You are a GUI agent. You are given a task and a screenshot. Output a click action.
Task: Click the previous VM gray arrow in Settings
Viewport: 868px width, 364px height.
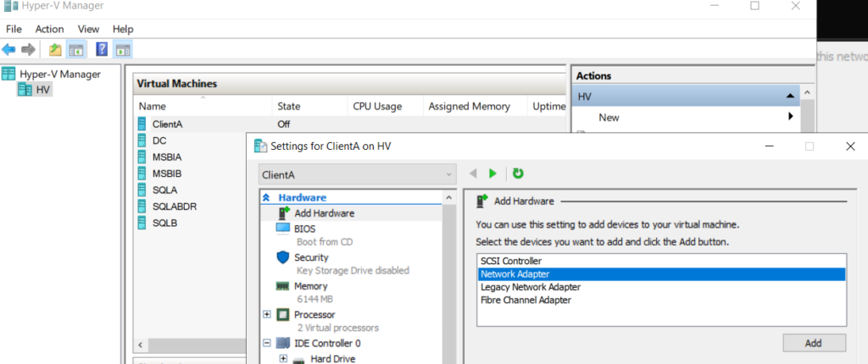click(473, 174)
